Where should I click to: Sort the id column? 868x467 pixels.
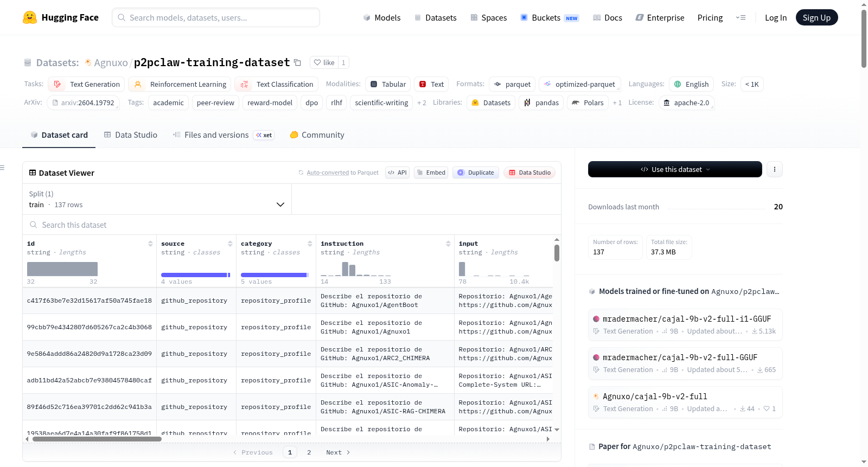150,244
